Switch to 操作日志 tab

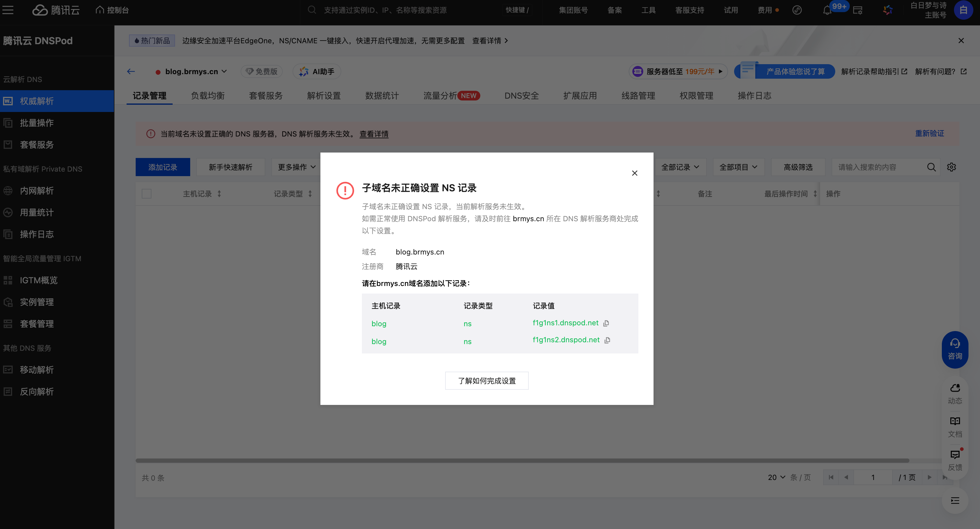coord(754,95)
